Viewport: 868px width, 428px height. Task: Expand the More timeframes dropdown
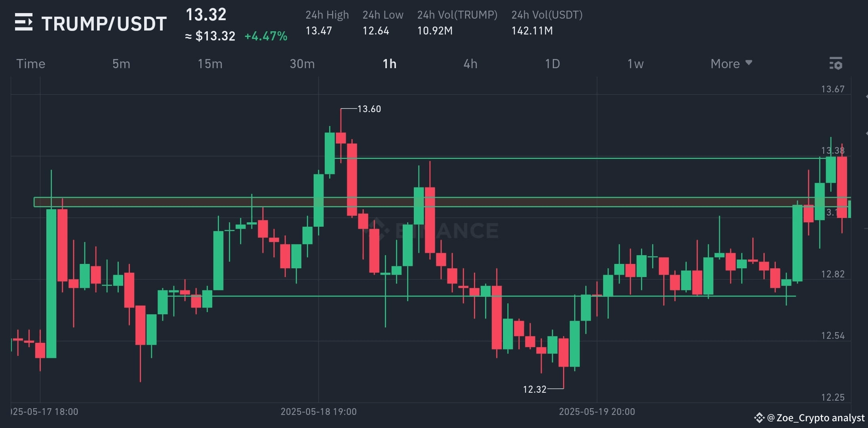(731, 63)
